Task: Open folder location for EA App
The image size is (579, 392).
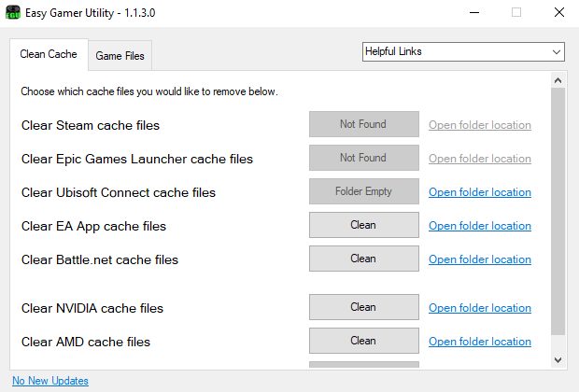Action: (x=480, y=226)
